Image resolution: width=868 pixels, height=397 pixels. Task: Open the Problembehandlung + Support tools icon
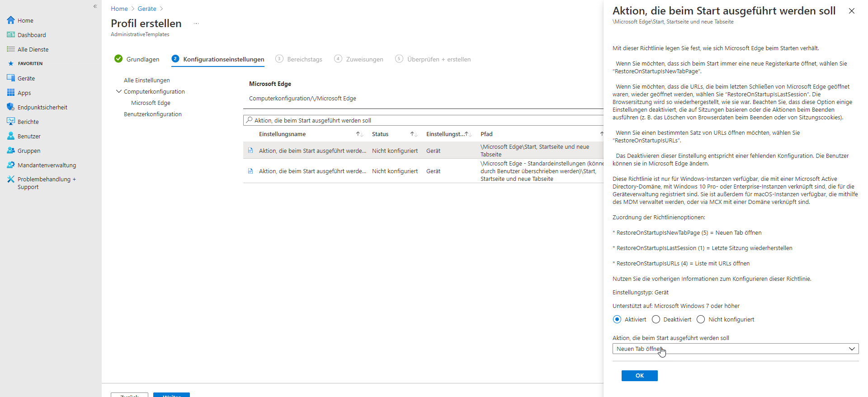click(x=11, y=180)
